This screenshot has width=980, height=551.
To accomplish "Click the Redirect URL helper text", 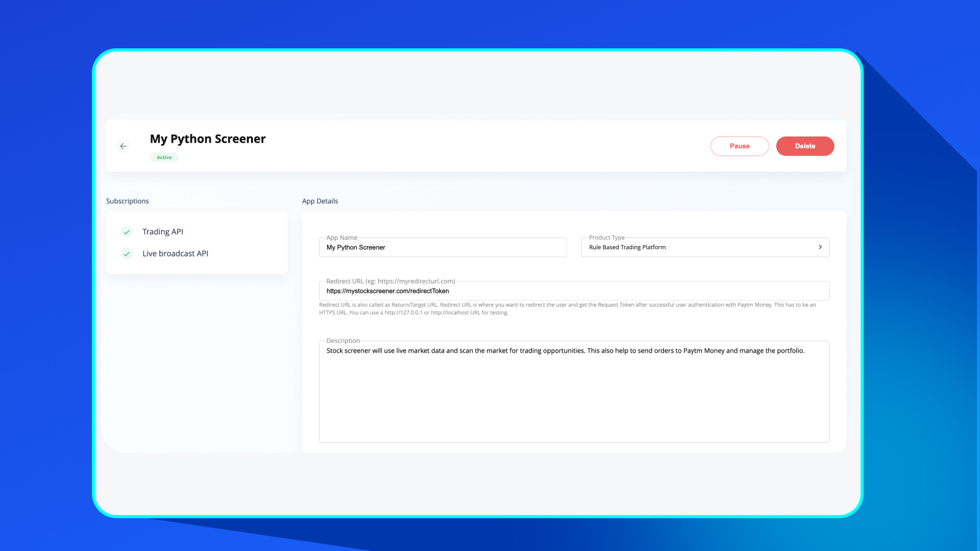I will (567, 309).
